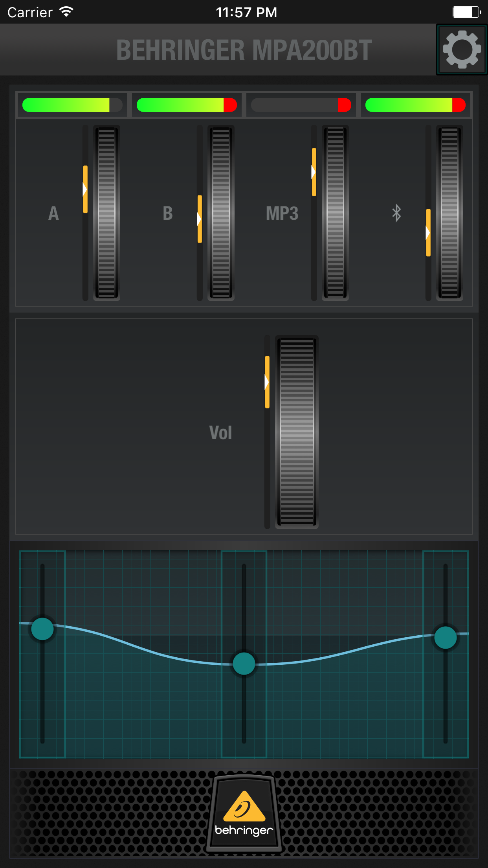Click the Bluetooth channel level wheel
Image resolution: width=488 pixels, height=868 pixels.
coord(449,213)
